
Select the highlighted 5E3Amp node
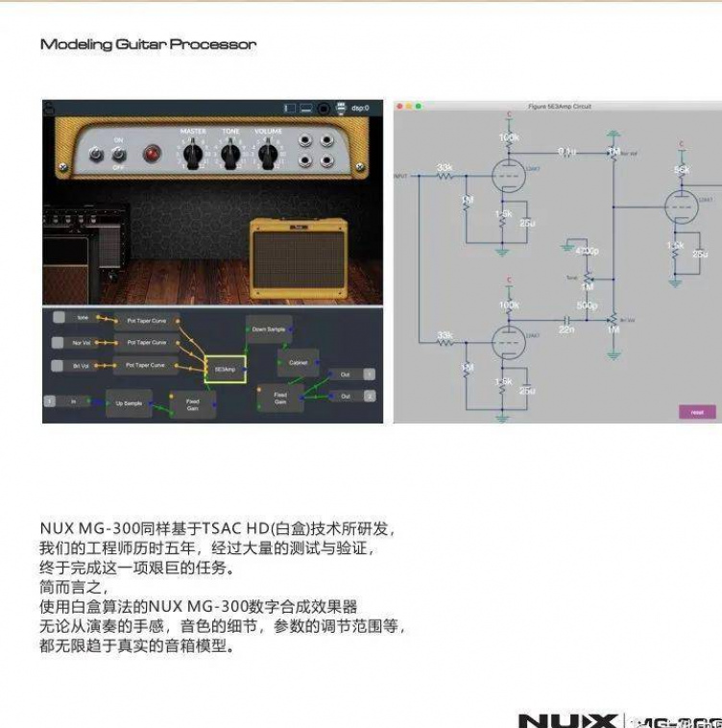(226, 368)
